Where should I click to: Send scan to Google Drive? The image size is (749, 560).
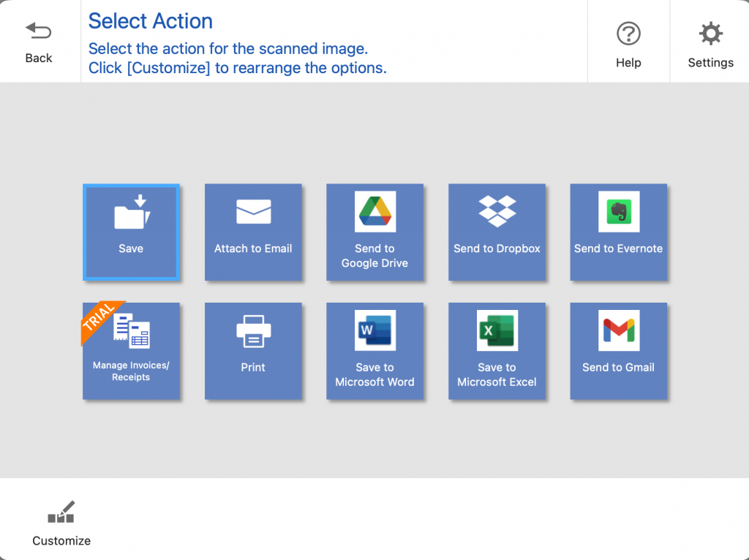(375, 232)
